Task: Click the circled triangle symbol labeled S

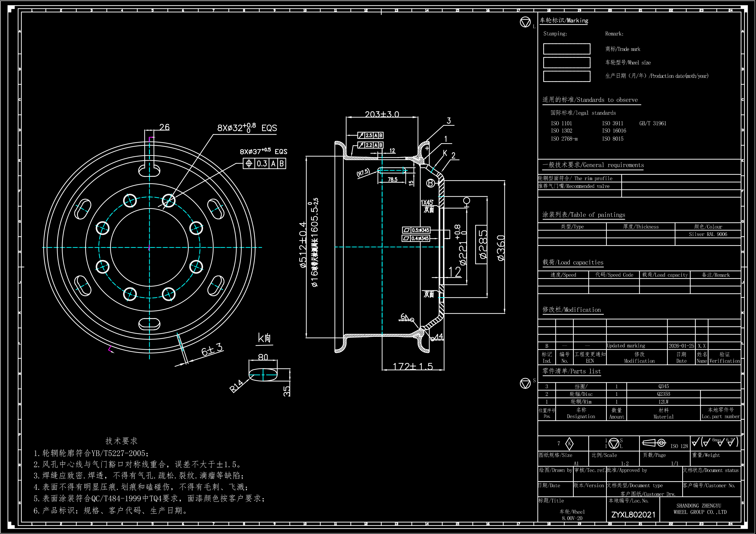Action: click(525, 383)
